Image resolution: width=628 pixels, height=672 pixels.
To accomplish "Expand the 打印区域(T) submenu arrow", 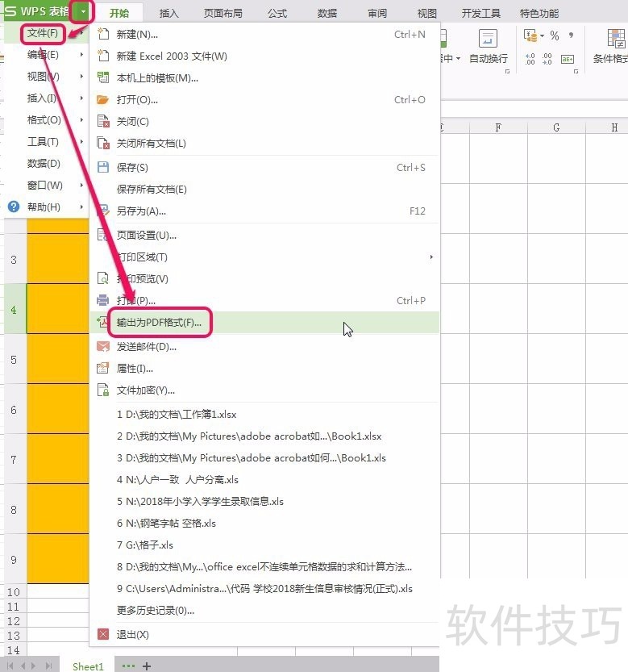I will (431, 257).
